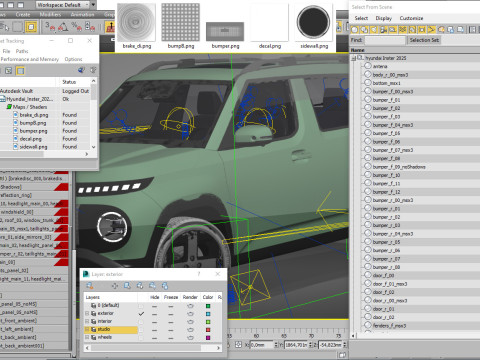480x360 pixels.
Task: Click the sidewall.png texture thumbnail
Action: (314, 22)
